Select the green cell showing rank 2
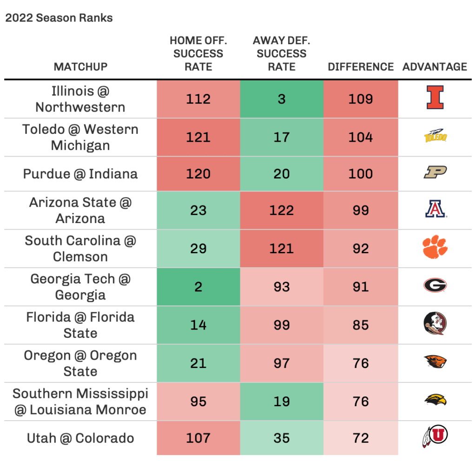Image resolution: width=476 pixels, height=461 pixels. coord(198,287)
